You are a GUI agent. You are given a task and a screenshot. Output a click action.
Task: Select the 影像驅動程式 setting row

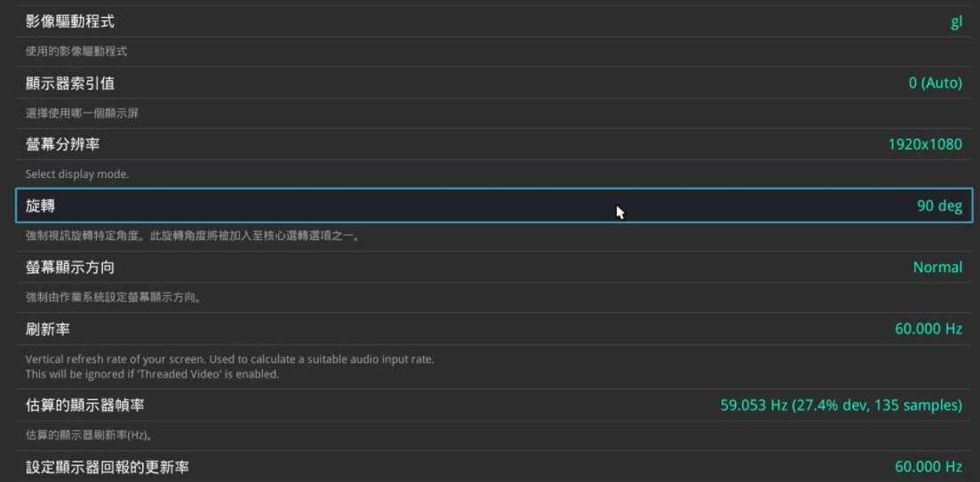point(70,21)
